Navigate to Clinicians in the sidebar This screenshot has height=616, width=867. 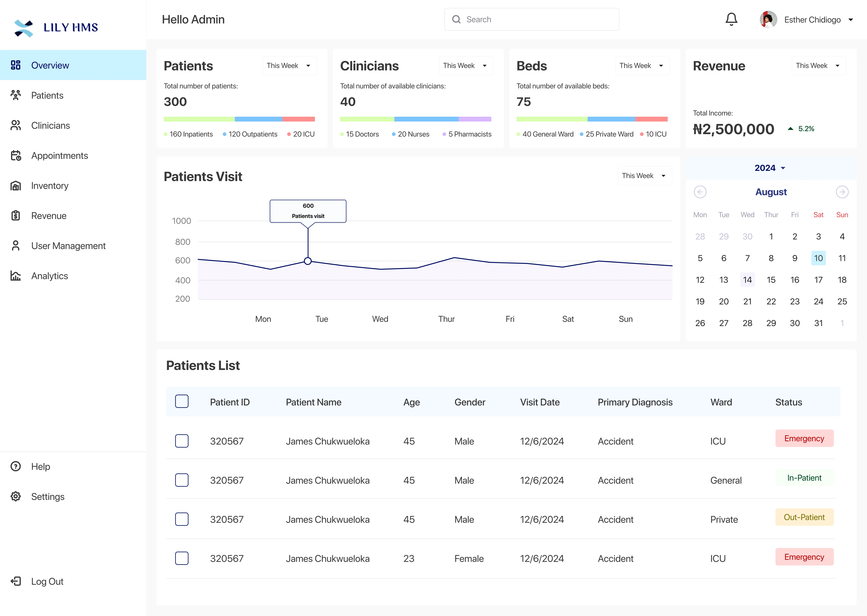[51, 126]
